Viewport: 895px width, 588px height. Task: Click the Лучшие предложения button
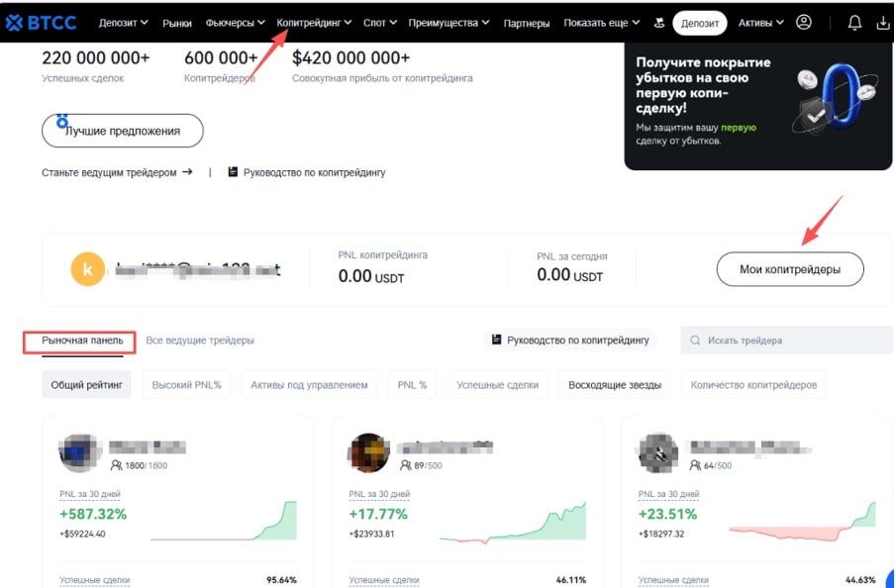(122, 131)
